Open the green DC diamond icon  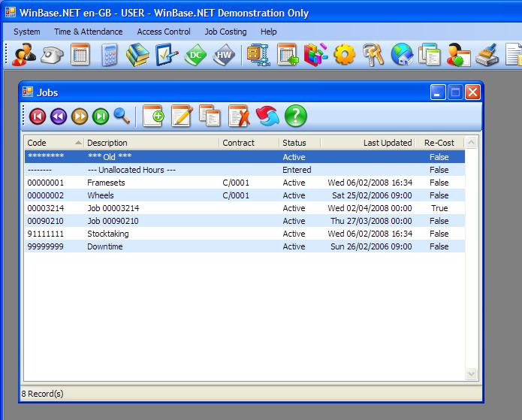point(195,55)
